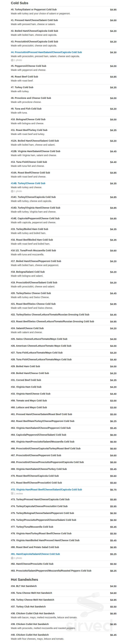
Task: Click camera icon under #4 Prosciuttini sub
Action: (12, 60)
